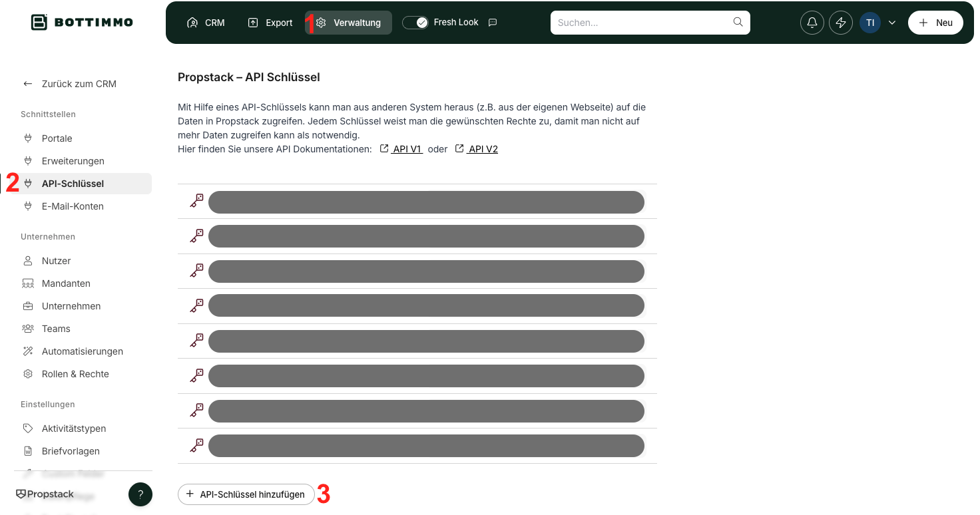980x515 pixels.
Task: Click the Neu button
Action: 935,23
